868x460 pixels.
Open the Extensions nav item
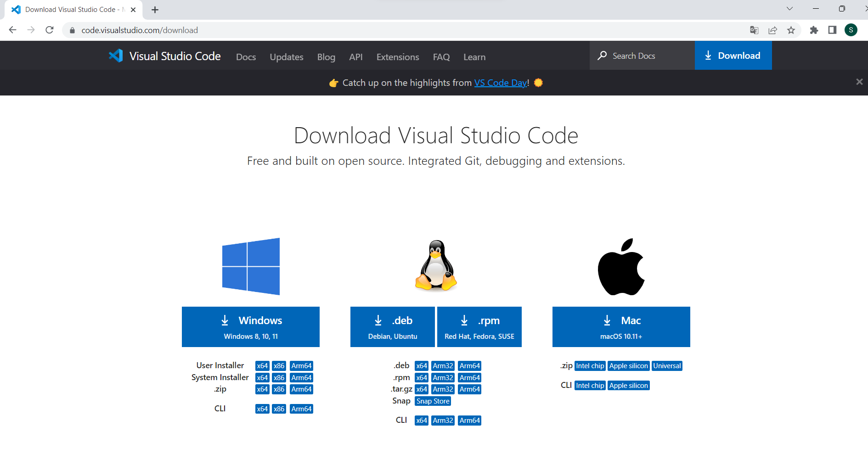pos(398,57)
